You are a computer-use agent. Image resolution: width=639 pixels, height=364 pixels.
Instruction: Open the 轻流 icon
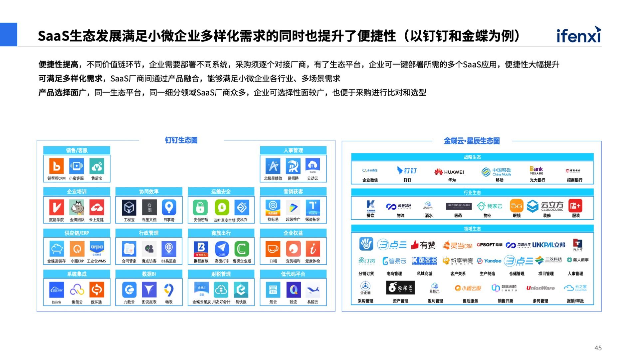[x=293, y=290]
